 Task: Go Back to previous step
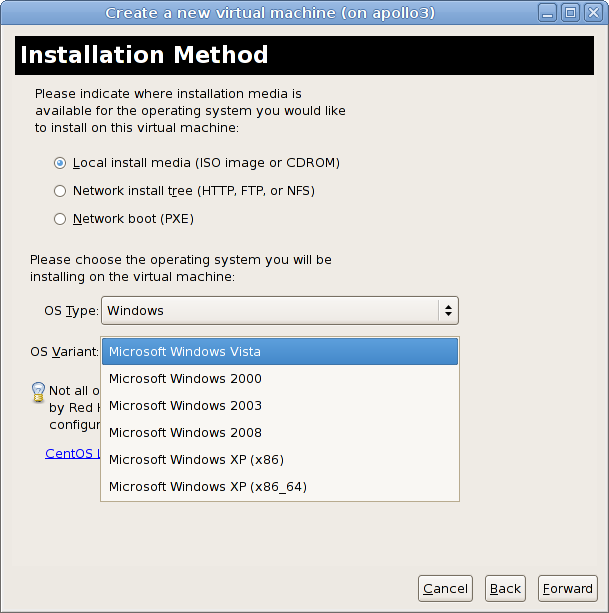pos(505,588)
